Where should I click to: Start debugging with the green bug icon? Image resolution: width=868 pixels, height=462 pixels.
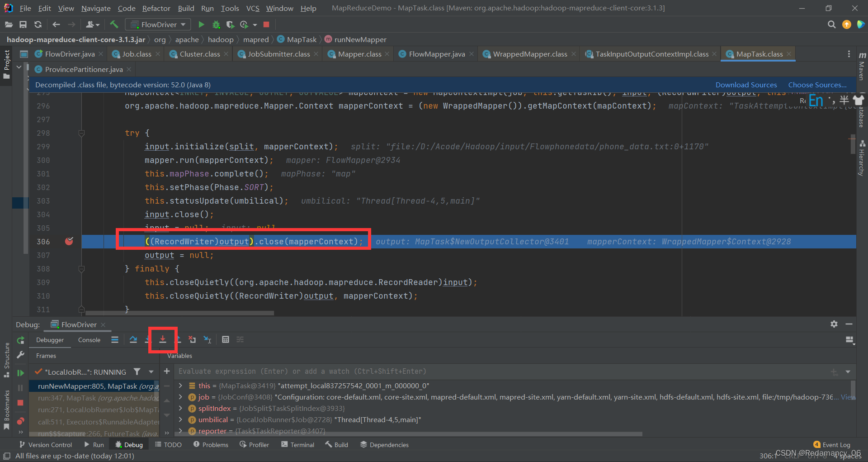pyautogui.click(x=216, y=24)
